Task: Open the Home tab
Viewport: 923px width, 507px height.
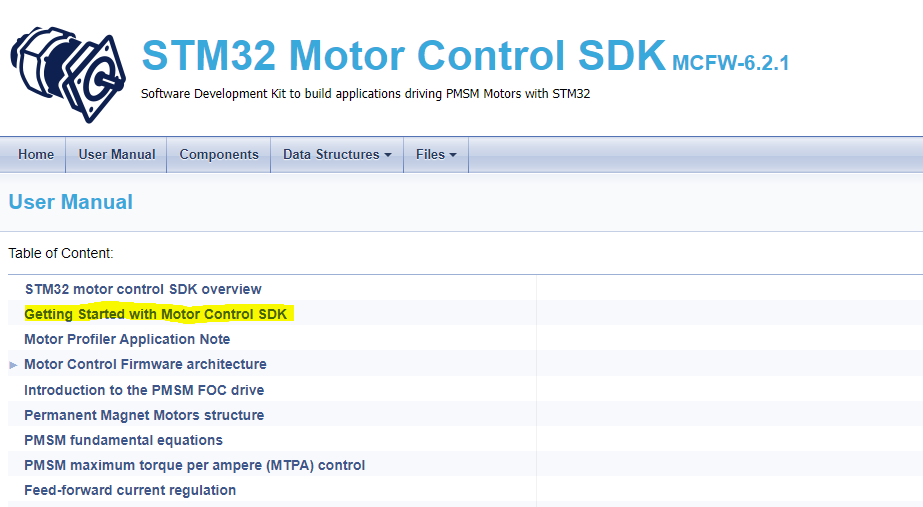Action: pyautogui.click(x=36, y=154)
